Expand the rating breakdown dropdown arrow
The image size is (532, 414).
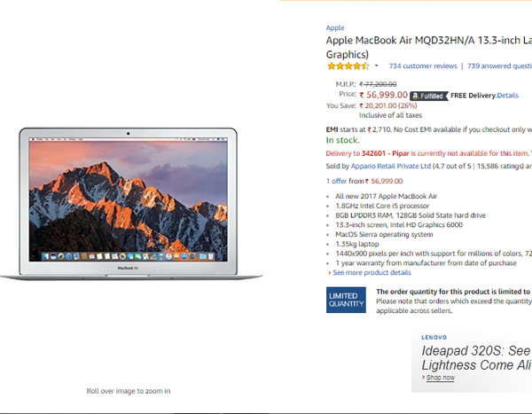click(x=376, y=66)
